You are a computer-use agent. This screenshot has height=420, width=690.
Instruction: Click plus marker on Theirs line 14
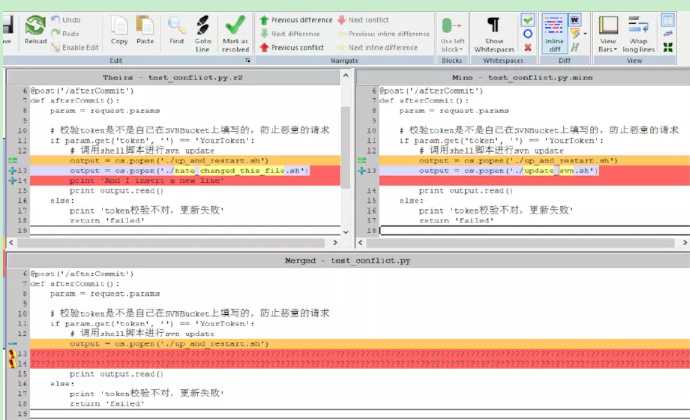(x=12, y=181)
